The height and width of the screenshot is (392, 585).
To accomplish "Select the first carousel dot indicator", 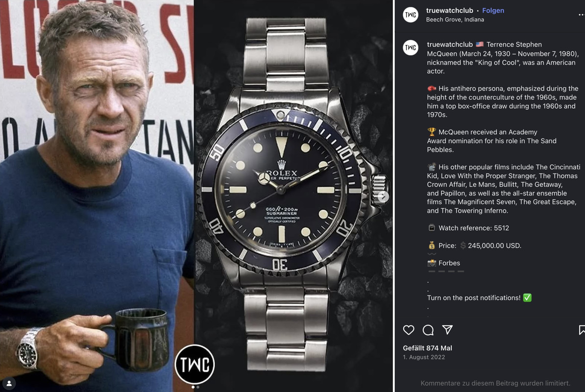I will (x=193, y=387).
